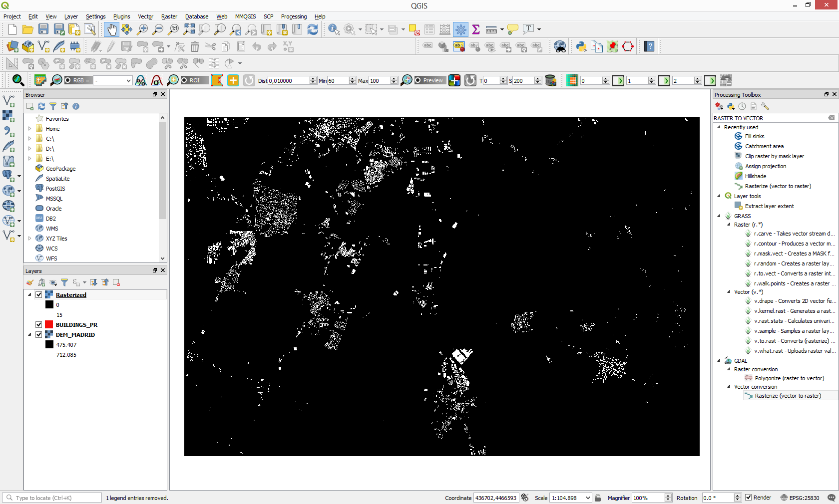Viewport: 839px width, 504px height.
Task: Click the Zoom In magnifier tool
Action: (x=142, y=29)
